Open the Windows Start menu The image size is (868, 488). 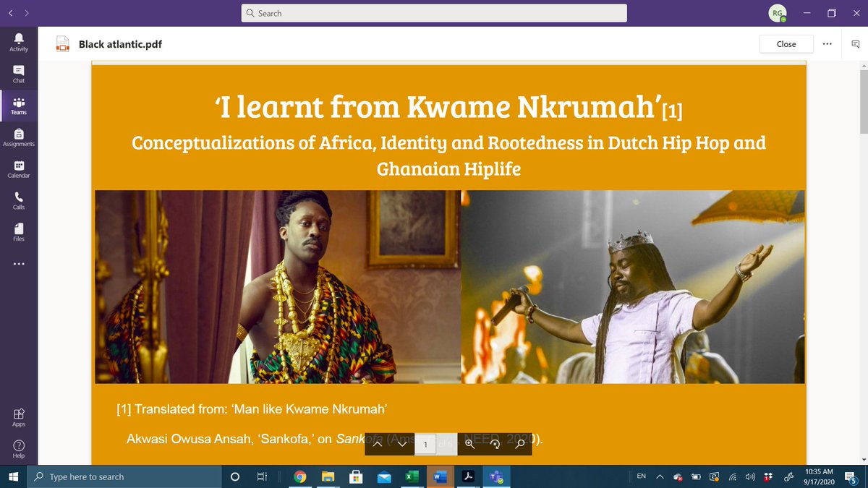pyautogui.click(x=13, y=476)
